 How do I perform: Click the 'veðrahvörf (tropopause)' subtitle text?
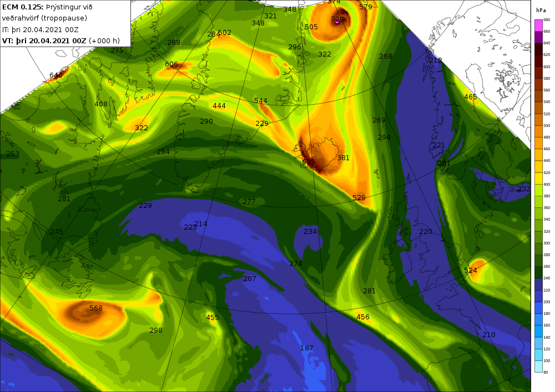tap(44, 18)
